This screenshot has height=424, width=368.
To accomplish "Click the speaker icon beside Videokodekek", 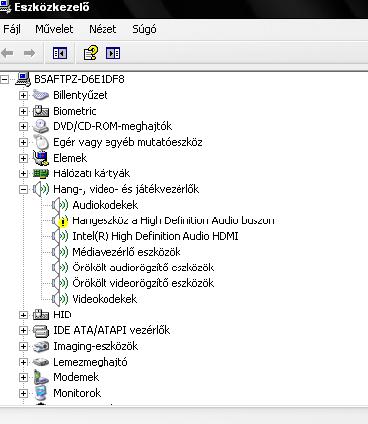I will coord(60,299).
